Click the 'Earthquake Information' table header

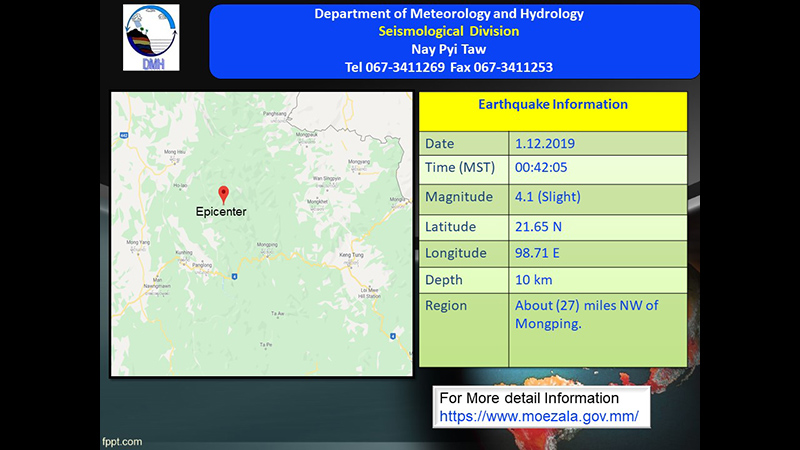553,104
